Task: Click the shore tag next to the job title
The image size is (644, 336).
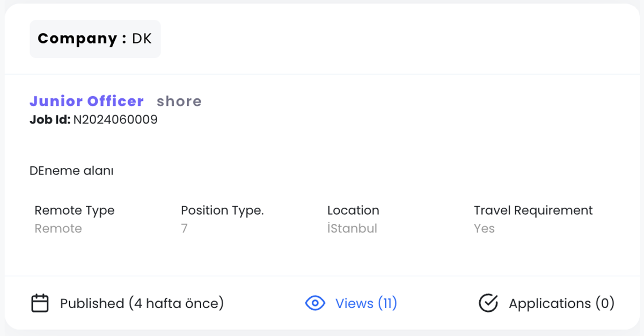Action: coord(179,101)
